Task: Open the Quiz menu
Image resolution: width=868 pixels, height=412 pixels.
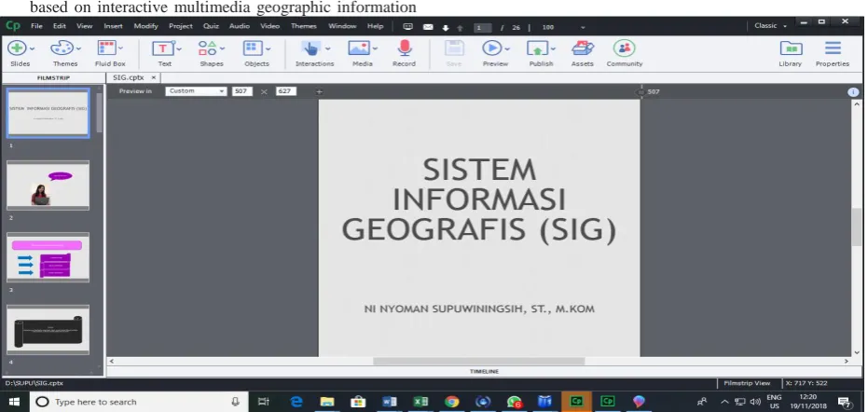Action: (211, 26)
